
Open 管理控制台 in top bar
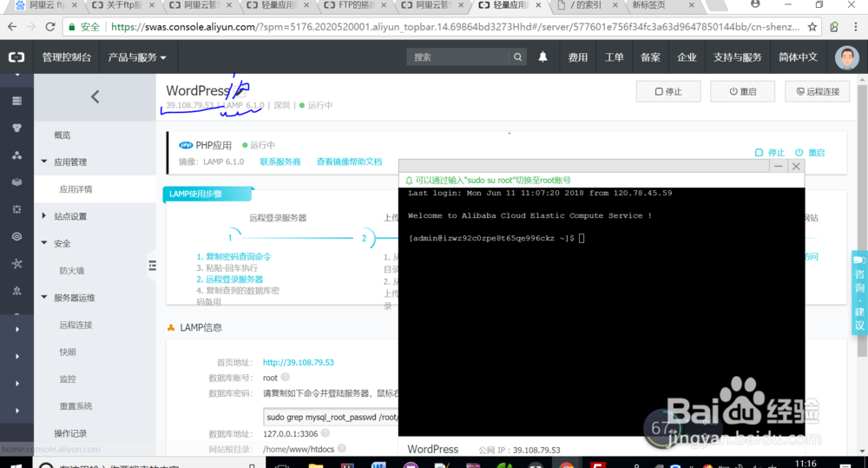coord(67,57)
